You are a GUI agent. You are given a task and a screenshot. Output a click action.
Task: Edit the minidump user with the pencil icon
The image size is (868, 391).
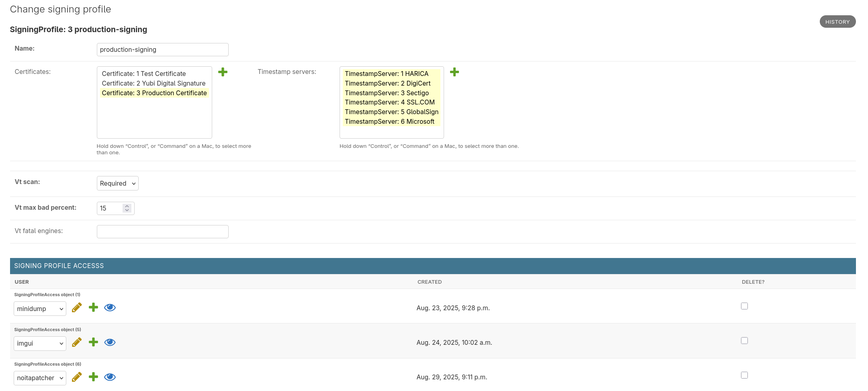click(x=77, y=308)
